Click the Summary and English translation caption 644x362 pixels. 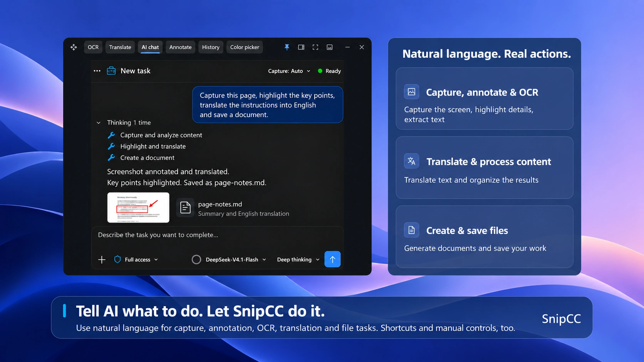pyautogui.click(x=243, y=214)
